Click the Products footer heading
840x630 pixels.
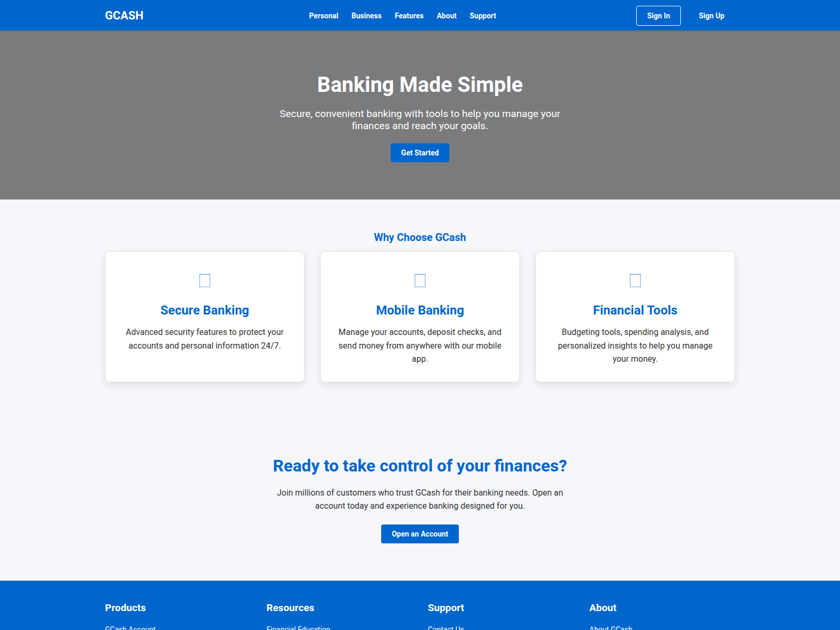125,608
